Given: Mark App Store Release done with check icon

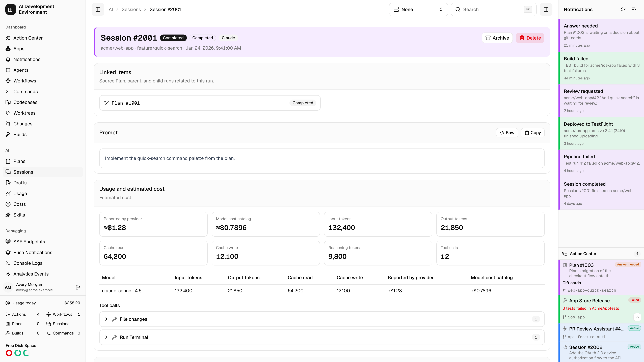Looking at the screenshot, I should 637,317.
